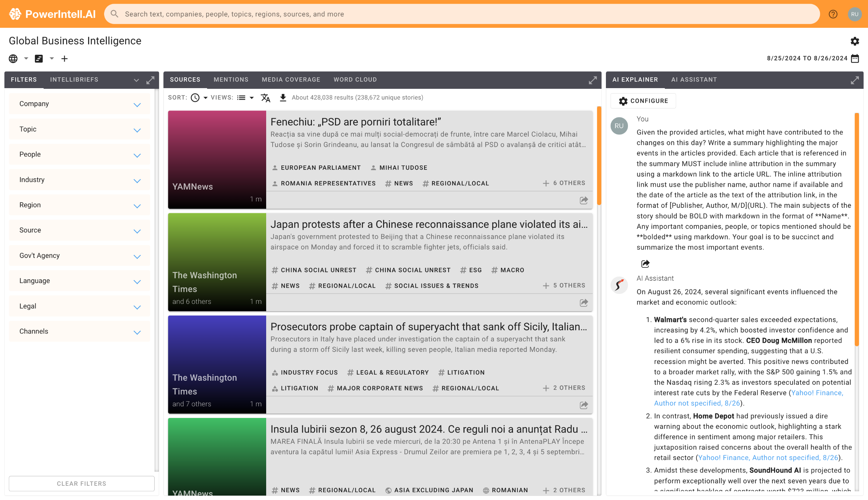Click the Configure button
The image size is (868, 500).
click(643, 101)
